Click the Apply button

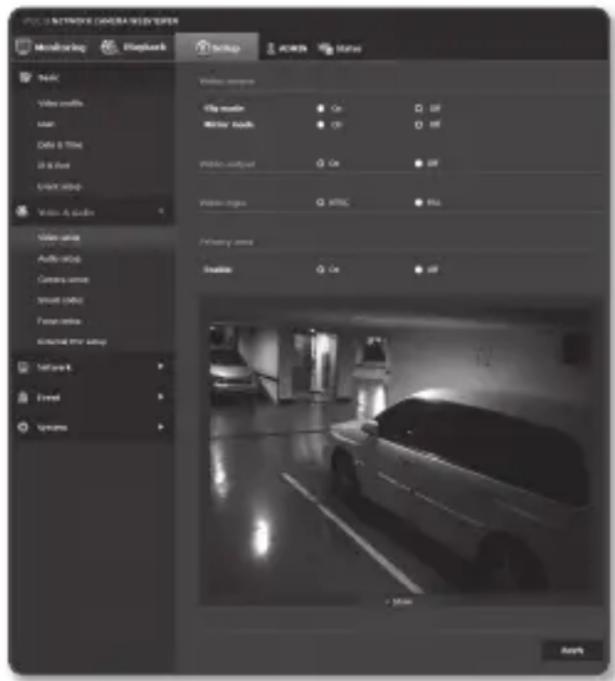572,651
